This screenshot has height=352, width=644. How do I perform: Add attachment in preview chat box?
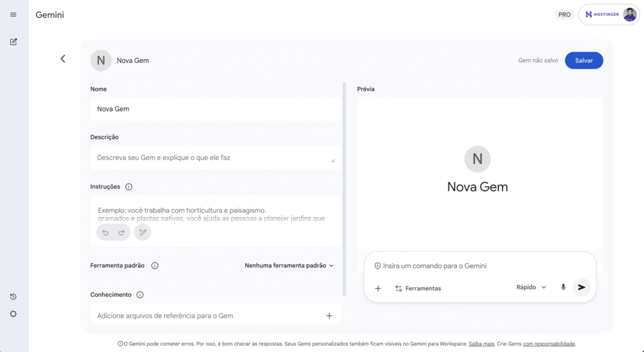[x=378, y=288]
